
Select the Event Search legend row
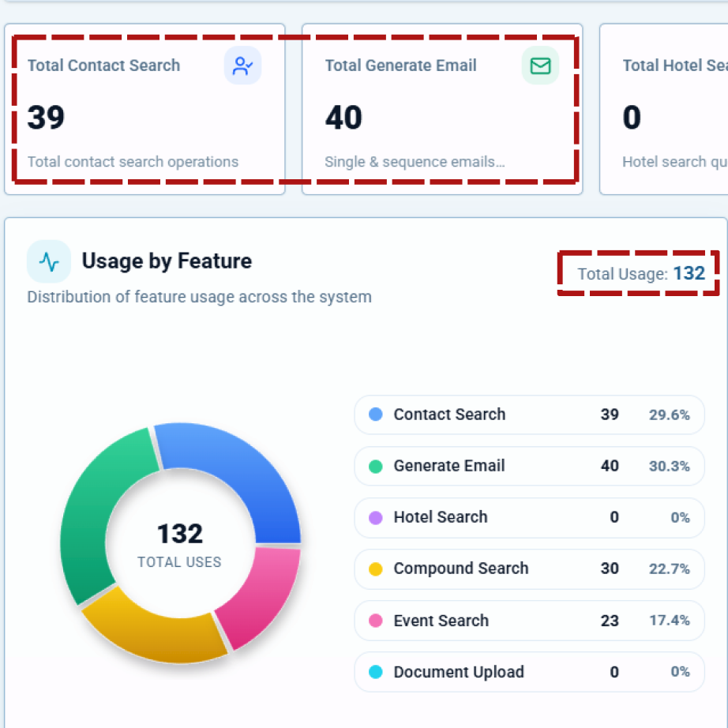[x=529, y=621]
